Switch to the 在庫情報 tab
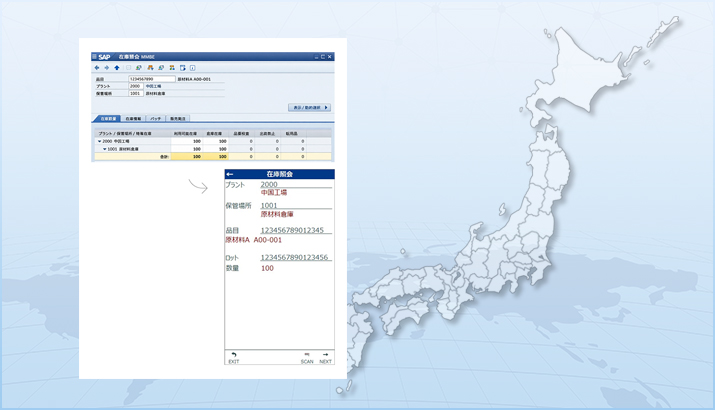The height and width of the screenshot is (410, 715). 133,118
